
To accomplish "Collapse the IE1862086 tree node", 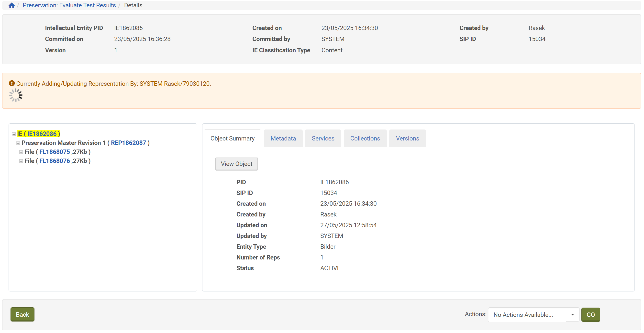I will pyautogui.click(x=14, y=134).
